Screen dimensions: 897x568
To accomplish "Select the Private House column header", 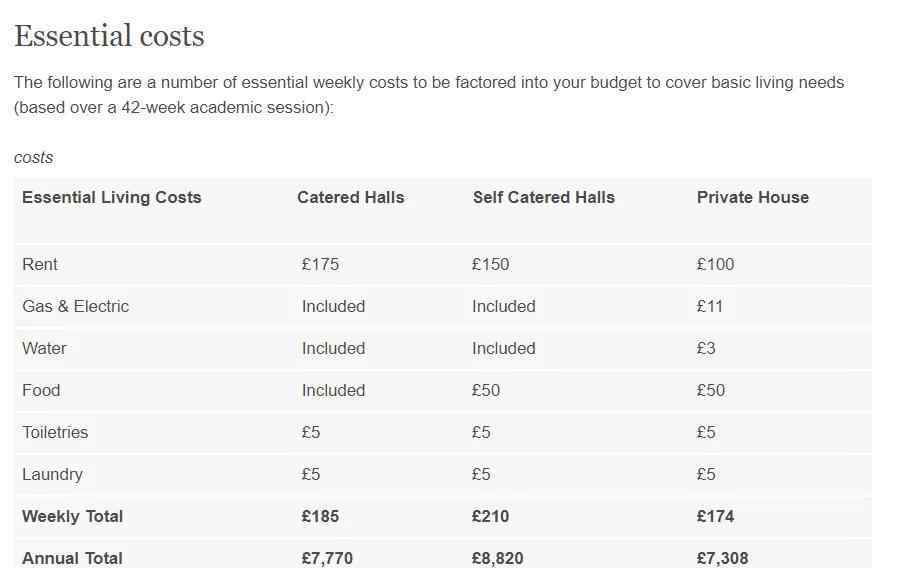I will pos(753,197).
